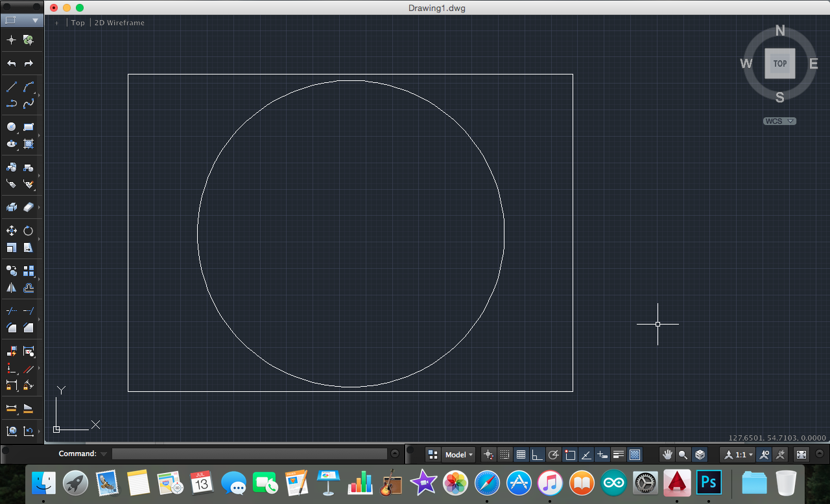Open Finder from the Dock
830x504 pixels.
pyautogui.click(x=44, y=483)
